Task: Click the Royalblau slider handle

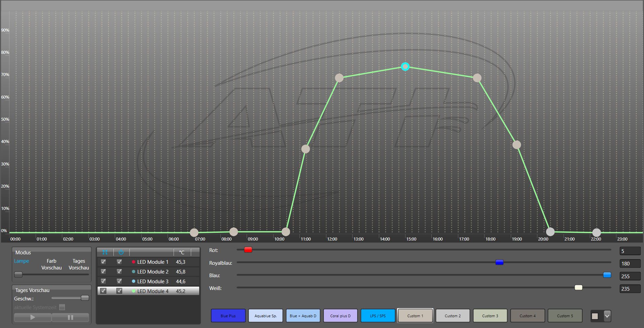Action: tap(499, 262)
